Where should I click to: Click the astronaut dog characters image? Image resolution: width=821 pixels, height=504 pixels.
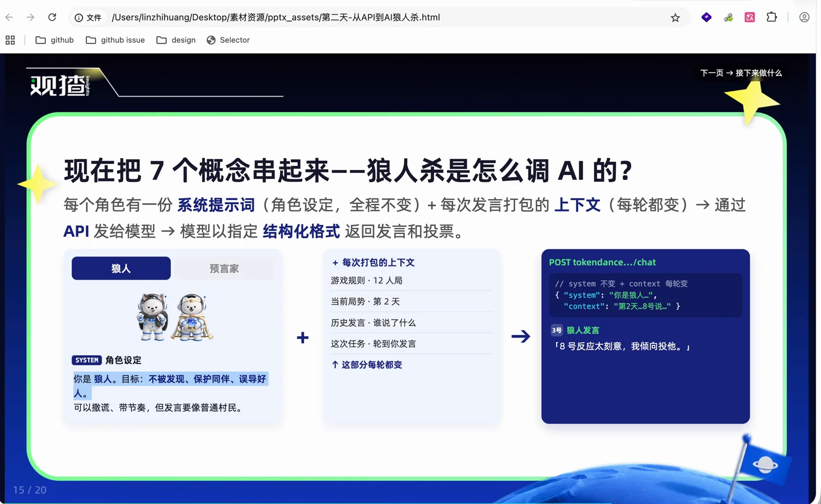(x=175, y=317)
